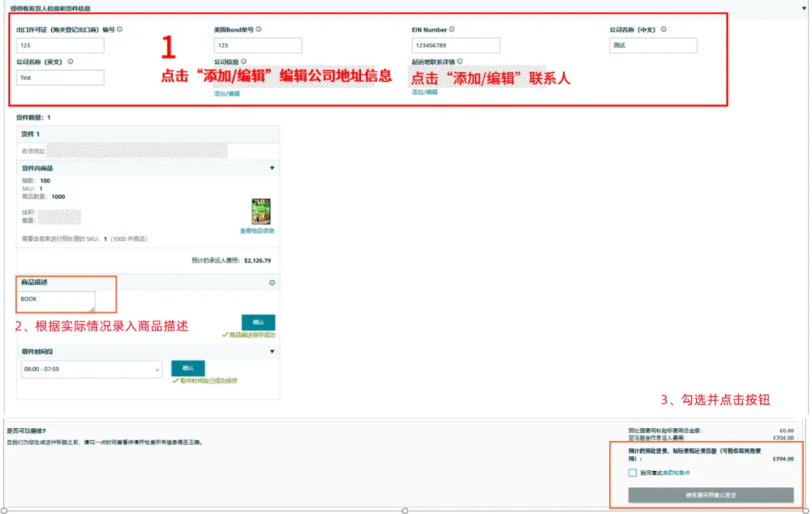Click 商品描述保存成功 confirmation message
Viewport: 812px width, 514px height.
coord(249,335)
